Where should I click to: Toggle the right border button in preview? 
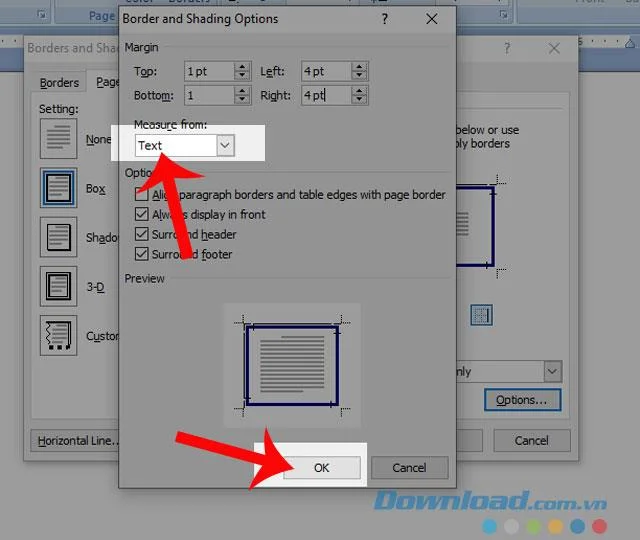point(482,315)
